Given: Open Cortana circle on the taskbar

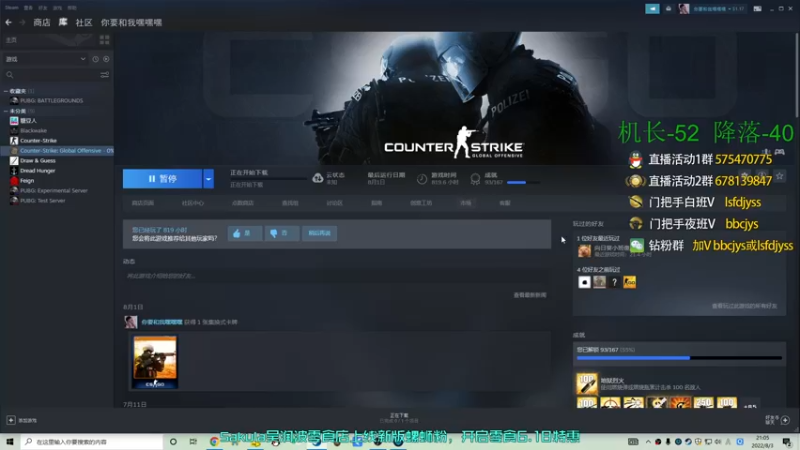Looking at the screenshot, I should 173,441.
